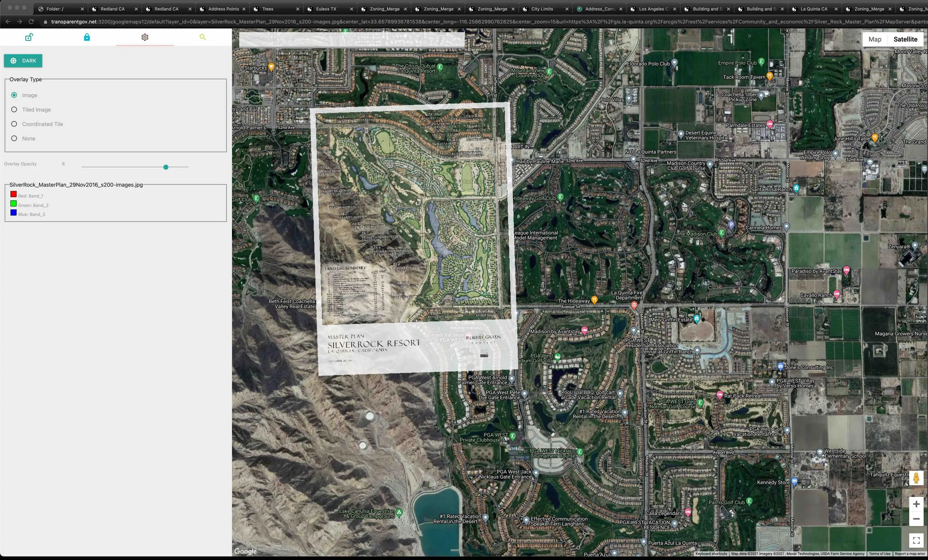928x560 pixels.
Task: Open the settings gear tab
Action: tap(145, 37)
